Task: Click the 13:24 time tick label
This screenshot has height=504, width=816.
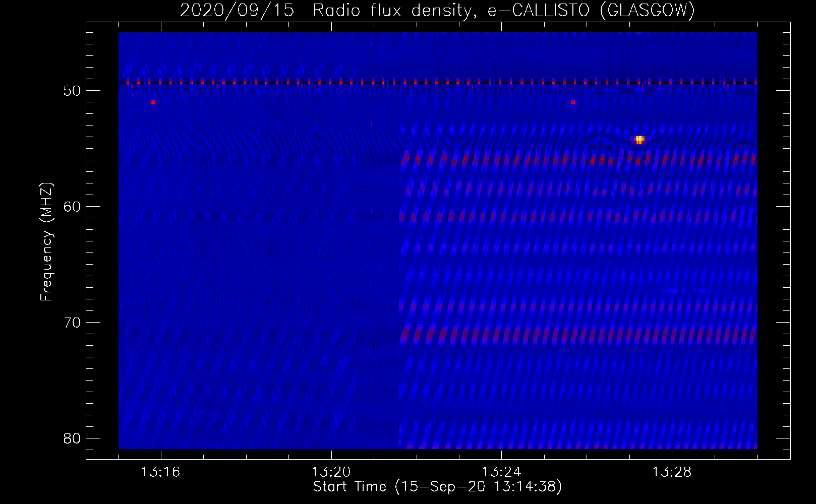Action: click(502, 472)
